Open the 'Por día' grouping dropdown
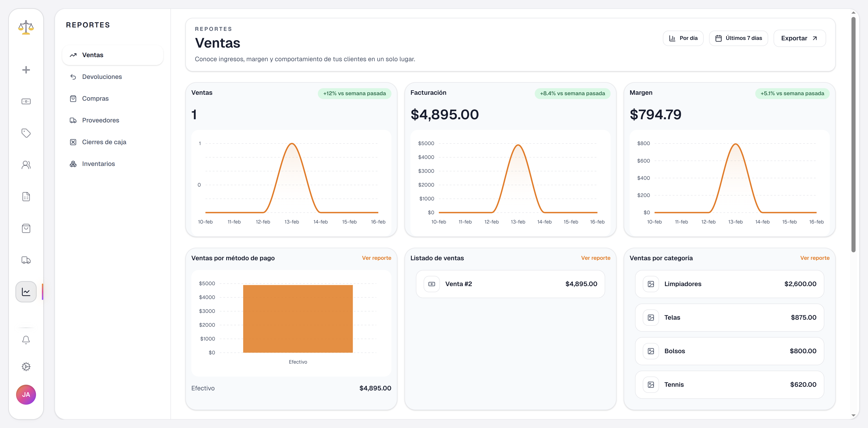This screenshot has height=428, width=868. (683, 38)
